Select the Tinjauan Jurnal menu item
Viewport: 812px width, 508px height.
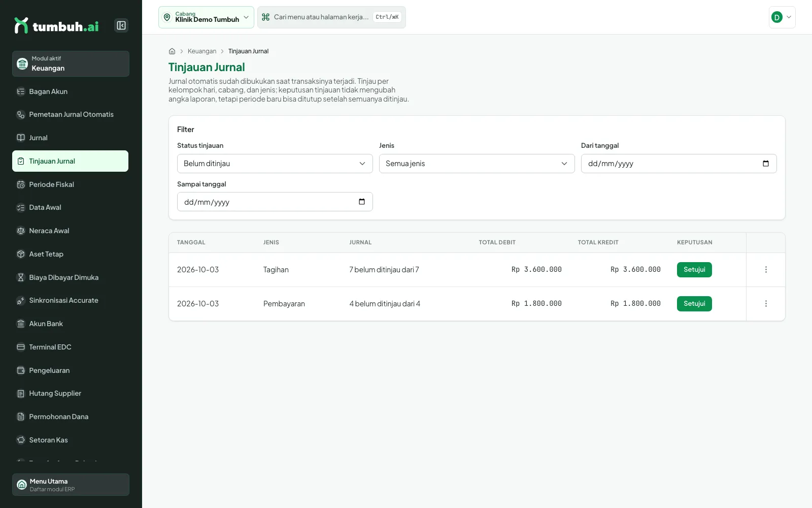coord(70,161)
